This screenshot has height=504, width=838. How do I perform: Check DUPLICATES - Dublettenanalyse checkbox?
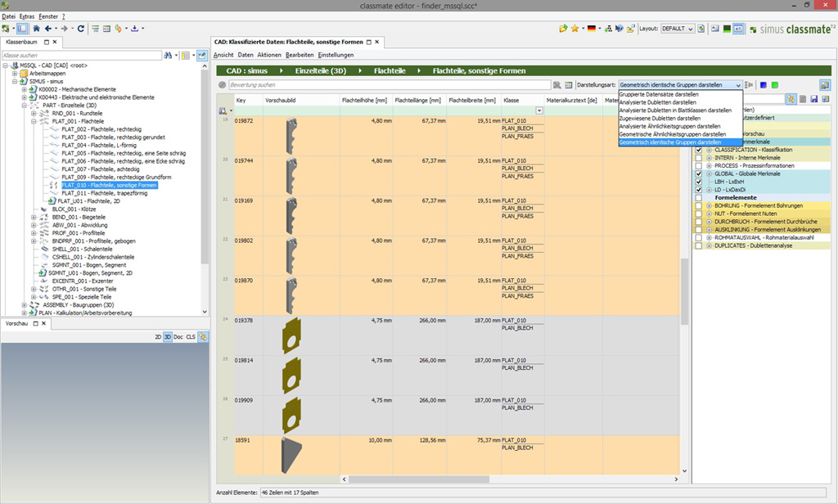[x=699, y=245]
